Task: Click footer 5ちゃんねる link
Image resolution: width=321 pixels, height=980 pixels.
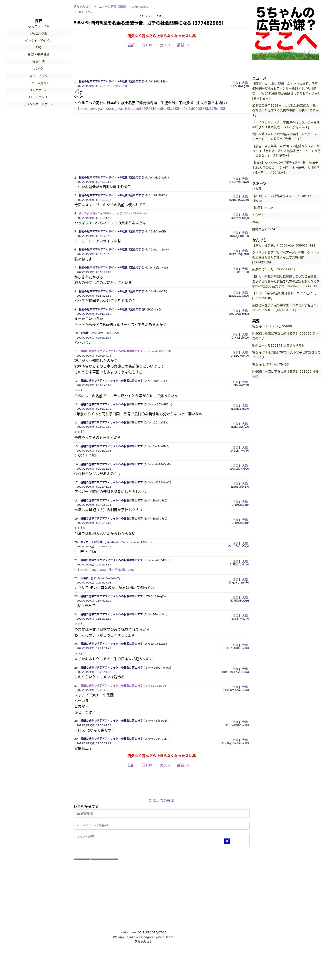Action: (143, 942)
